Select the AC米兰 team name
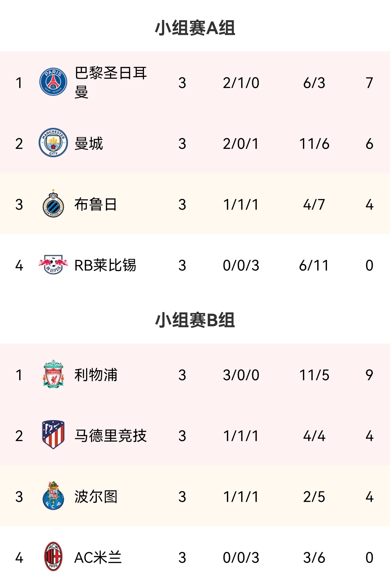The image size is (390, 588). pyautogui.click(x=98, y=557)
